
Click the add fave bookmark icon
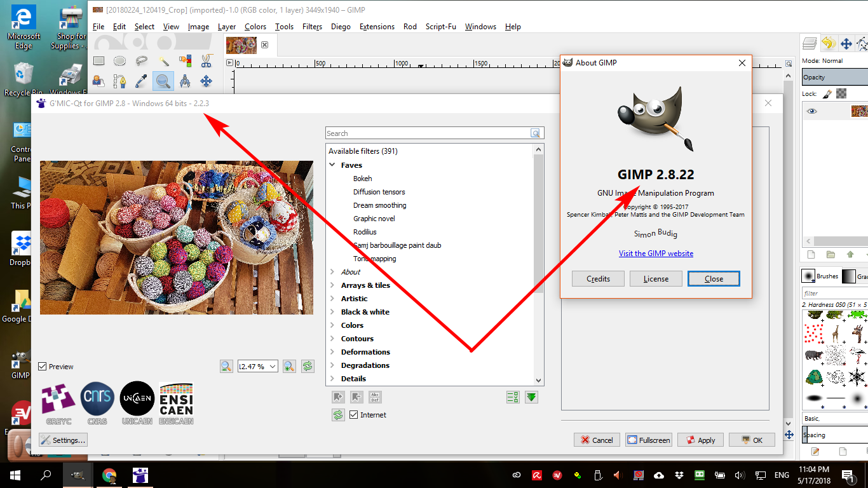tap(338, 397)
